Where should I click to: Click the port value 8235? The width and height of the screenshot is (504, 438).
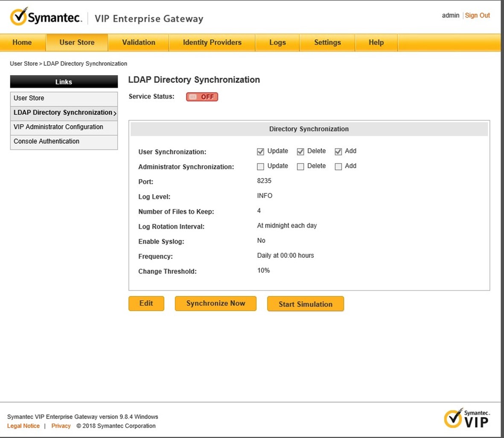click(264, 181)
